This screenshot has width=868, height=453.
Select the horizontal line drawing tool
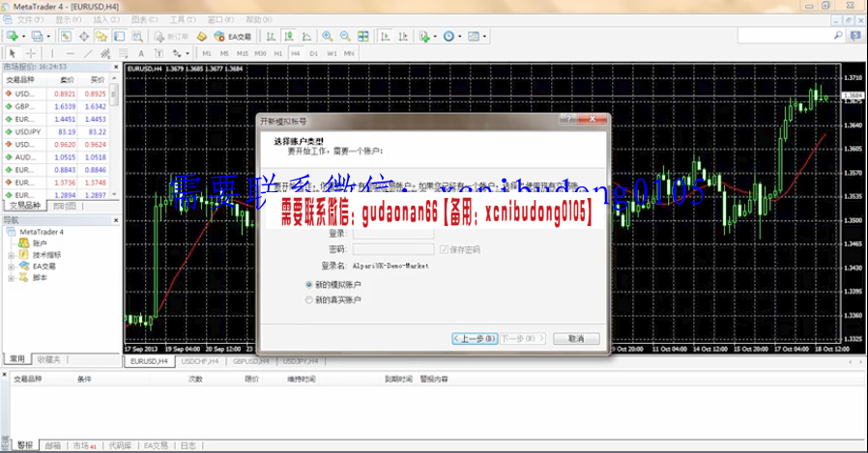pos(70,54)
